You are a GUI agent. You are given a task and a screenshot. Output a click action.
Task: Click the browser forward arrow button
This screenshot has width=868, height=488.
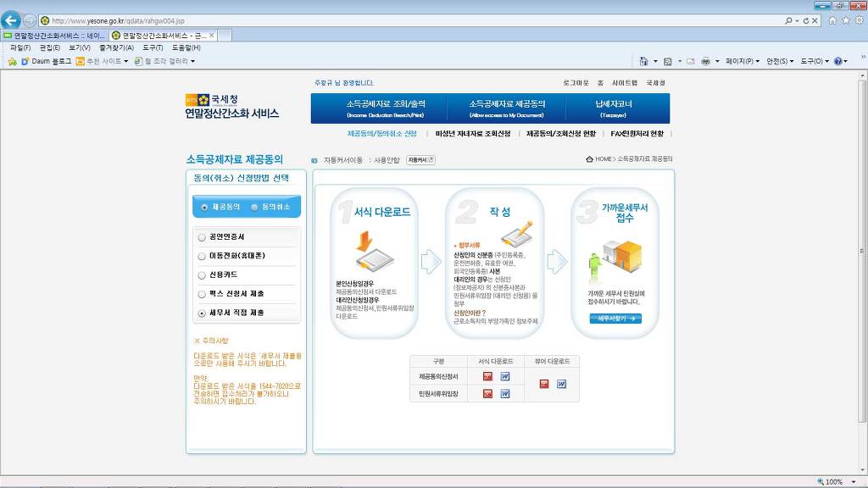tap(30, 21)
